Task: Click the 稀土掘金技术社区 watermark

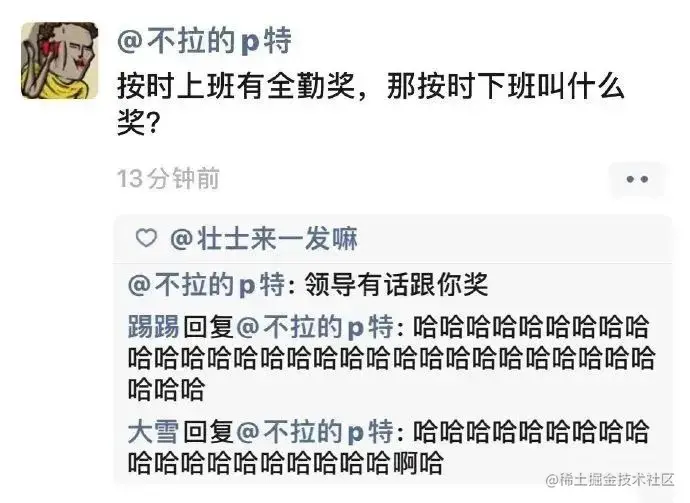Action: click(610, 480)
